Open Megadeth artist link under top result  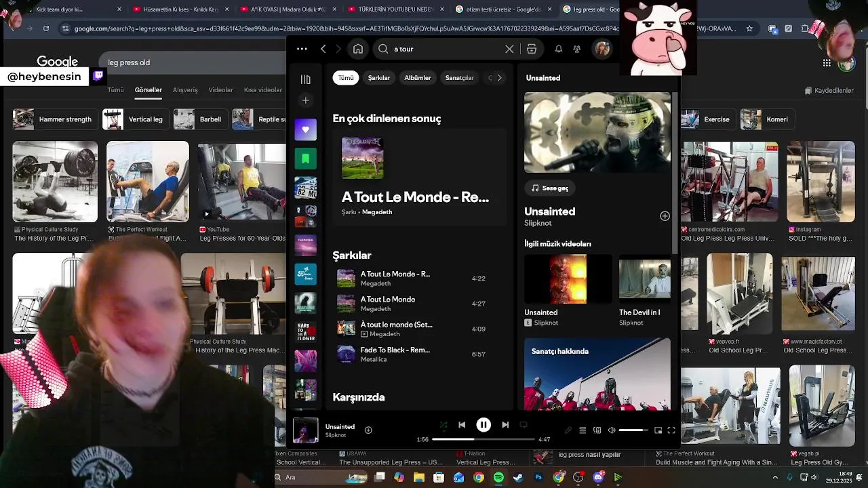click(x=377, y=212)
